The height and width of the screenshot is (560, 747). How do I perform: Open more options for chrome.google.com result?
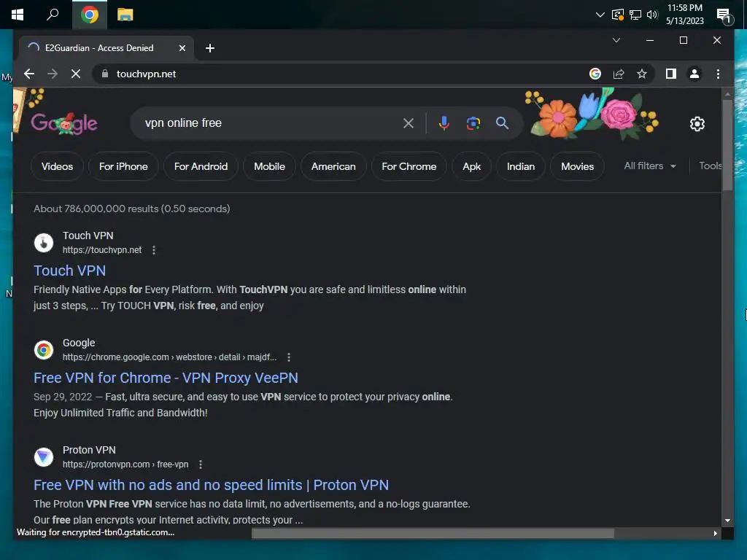[x=289, y=357]
